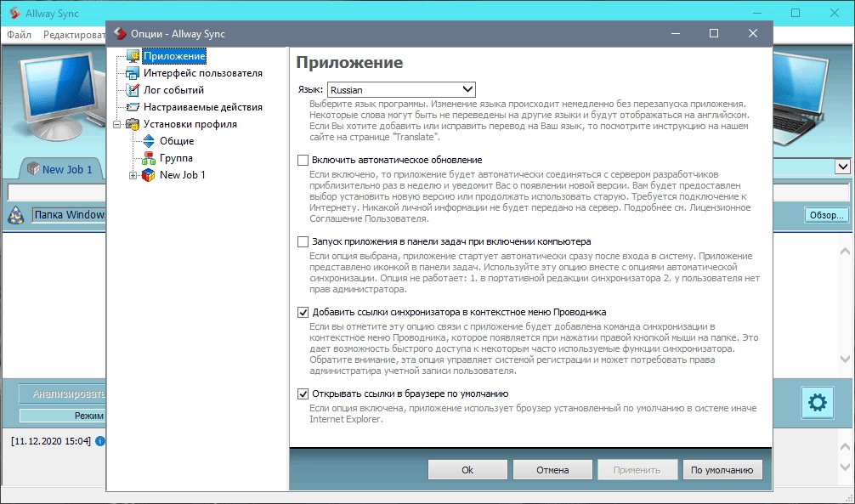Click the blue info icon next to log timestamp
Image resolution: width=855 pixels, height=504 pixels.
coord(99,441)
